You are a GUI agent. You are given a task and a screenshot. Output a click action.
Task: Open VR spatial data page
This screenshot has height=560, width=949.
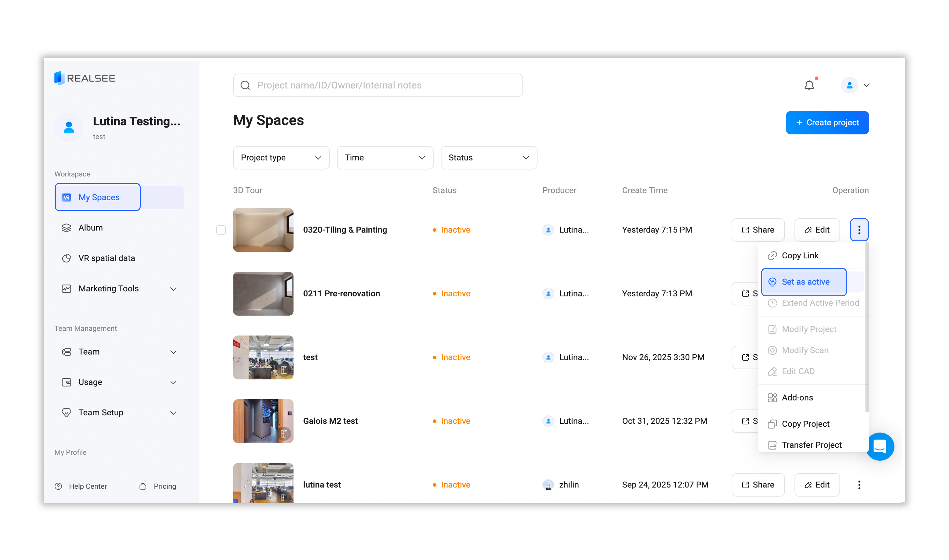point(107,258)
